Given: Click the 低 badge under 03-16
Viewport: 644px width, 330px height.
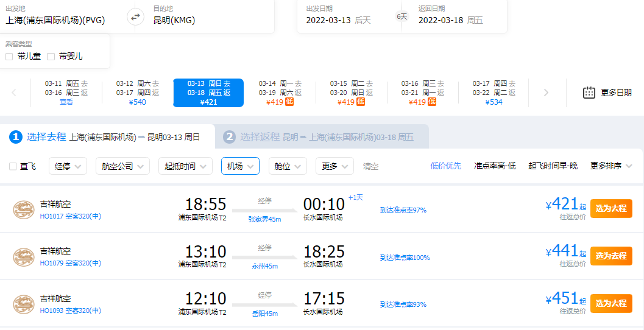Looking at the screenshot, I should 431,102.
